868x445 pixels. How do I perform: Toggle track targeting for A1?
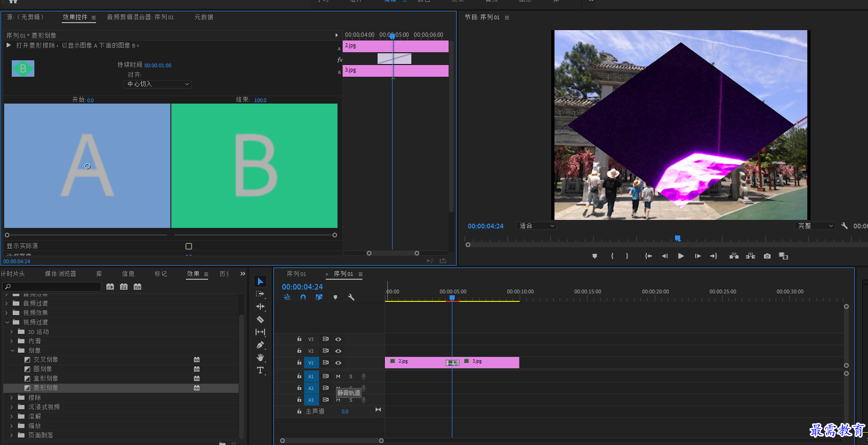[311, 376]
